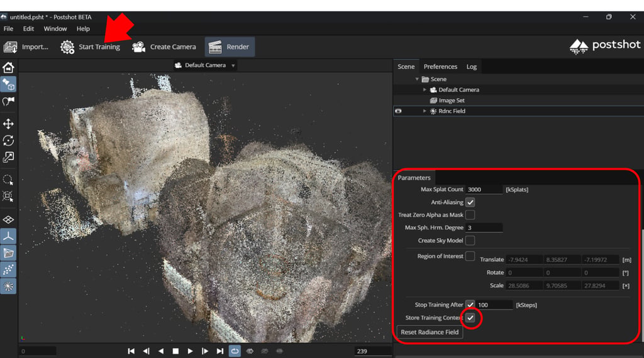Jump to first frame in timeline
This screenshot has width=644, height=358.
[x=131, y=351]
